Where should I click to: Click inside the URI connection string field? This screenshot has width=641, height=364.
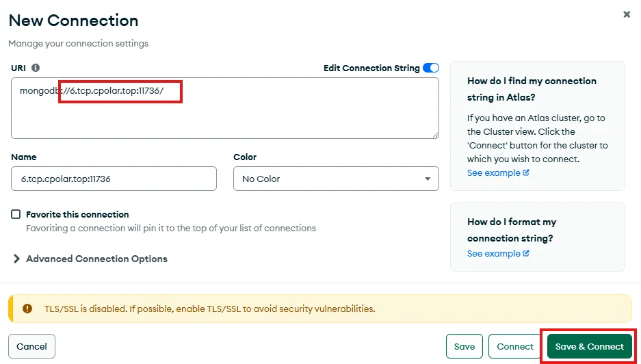[x=224, y=108]
